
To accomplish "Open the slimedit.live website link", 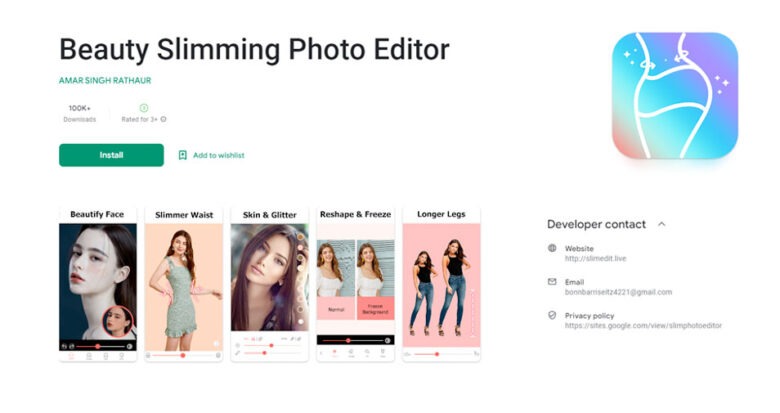I will pos(595,258).
